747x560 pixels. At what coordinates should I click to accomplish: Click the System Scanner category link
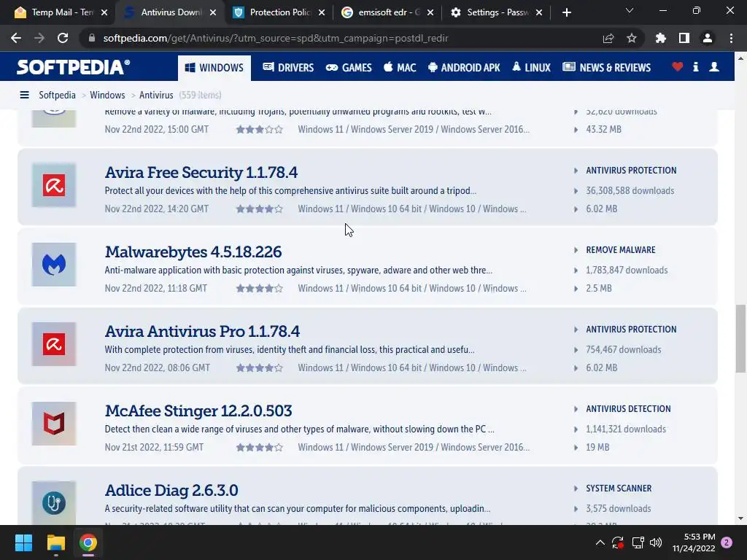click(x=619, y=489)
